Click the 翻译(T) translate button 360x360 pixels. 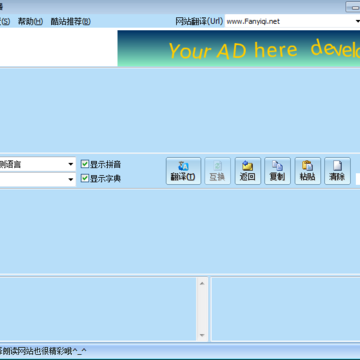(183, 171)
